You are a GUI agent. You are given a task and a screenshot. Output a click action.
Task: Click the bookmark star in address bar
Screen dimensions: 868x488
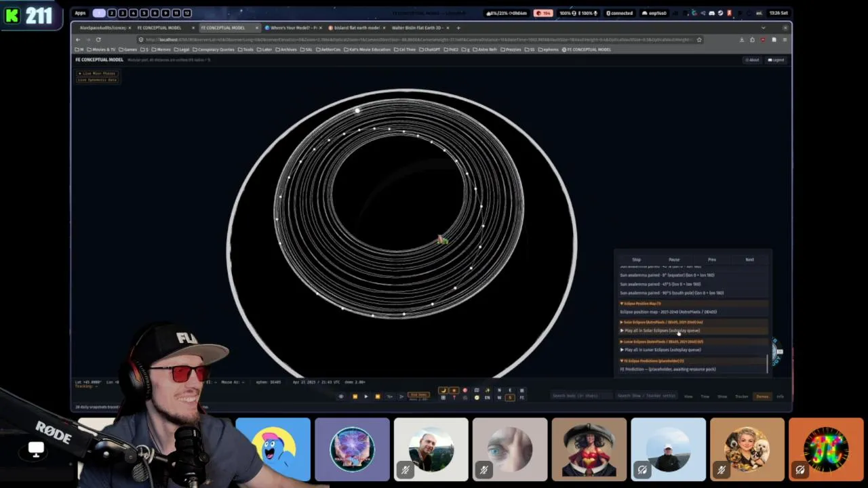click(x=699, y=39)
